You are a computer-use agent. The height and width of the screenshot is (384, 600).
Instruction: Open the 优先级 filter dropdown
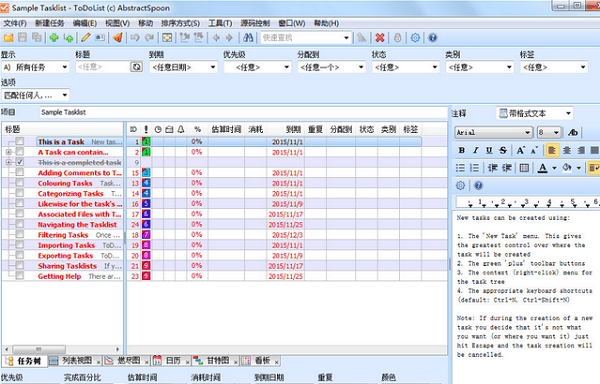pyautogui.click(x=258, y=67)
